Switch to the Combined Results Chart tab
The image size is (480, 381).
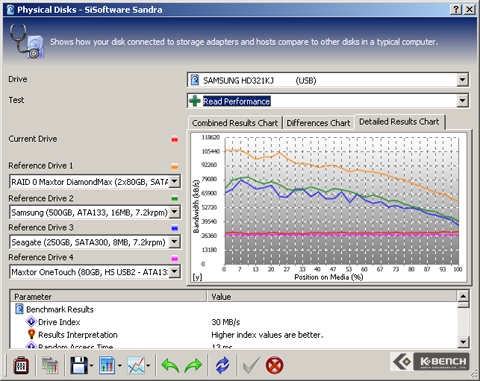coord(235,123)
